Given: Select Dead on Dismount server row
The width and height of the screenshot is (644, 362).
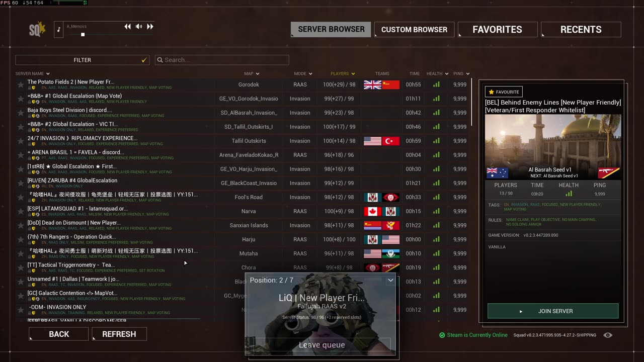Looking at the screenshot, I should [243, 225].
